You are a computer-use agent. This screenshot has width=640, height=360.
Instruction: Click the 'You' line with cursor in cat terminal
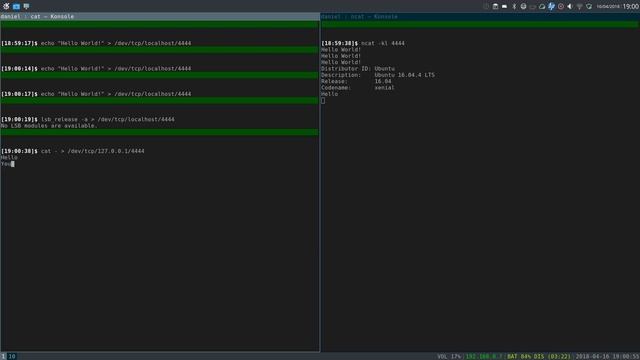7,164
